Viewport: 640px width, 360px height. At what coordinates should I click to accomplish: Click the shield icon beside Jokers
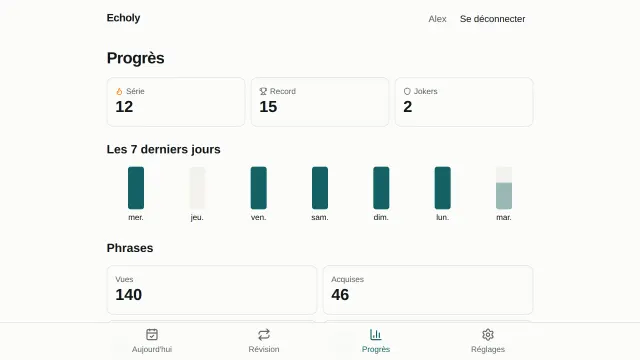click(407, 91)
